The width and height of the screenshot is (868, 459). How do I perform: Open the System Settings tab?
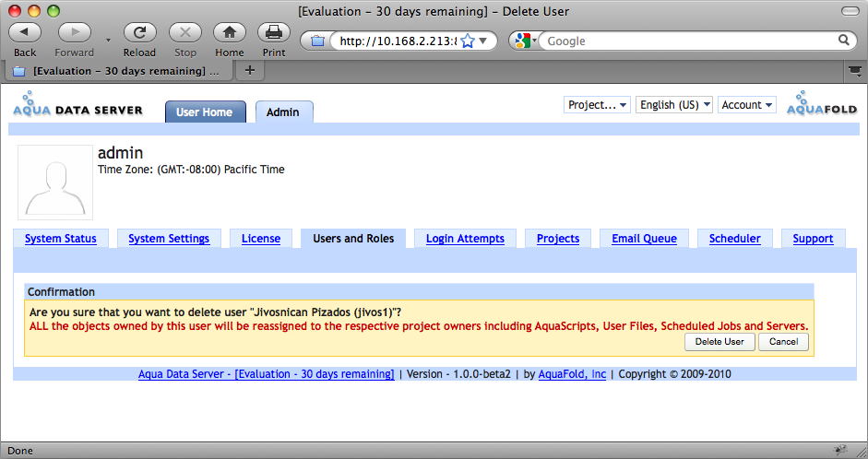(169, 239)
